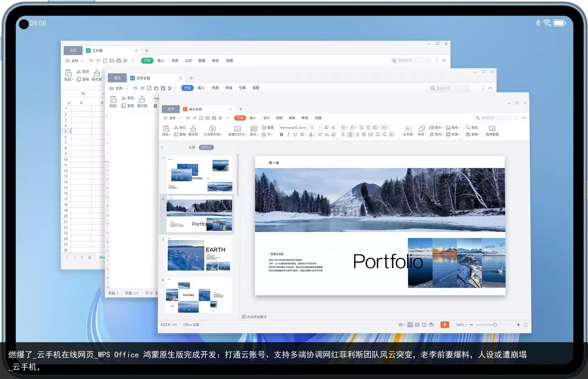Select slide 1 thumbnail in slide panel
Viewport: 588px width, 379px height.
pyautogui.click(x=199, y=174)
